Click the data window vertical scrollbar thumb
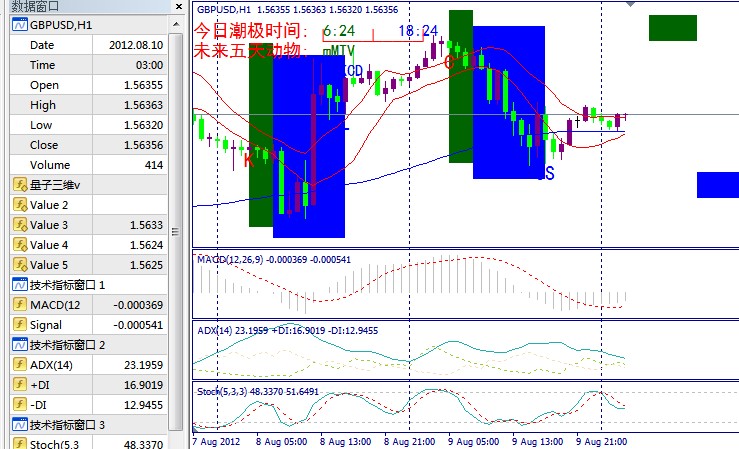 pyautogui.click(x=176, y=231)
